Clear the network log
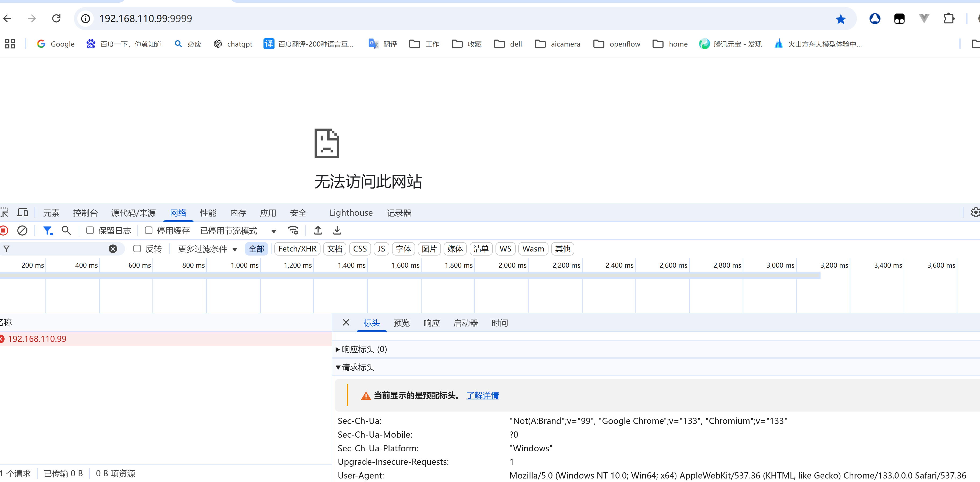Viewport: 980px width, 482px height. click(x=22, y=230)
